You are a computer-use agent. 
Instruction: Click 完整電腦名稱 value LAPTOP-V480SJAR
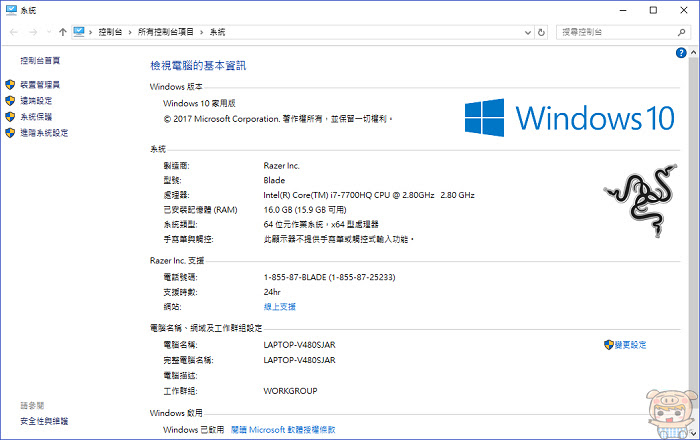coord(299,360)
